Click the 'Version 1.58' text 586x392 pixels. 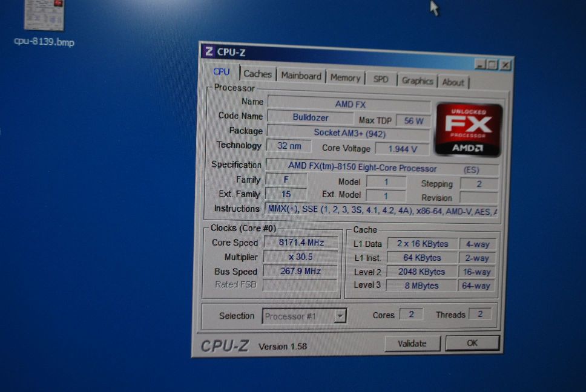pyautogui.click(x=283, y=347)
